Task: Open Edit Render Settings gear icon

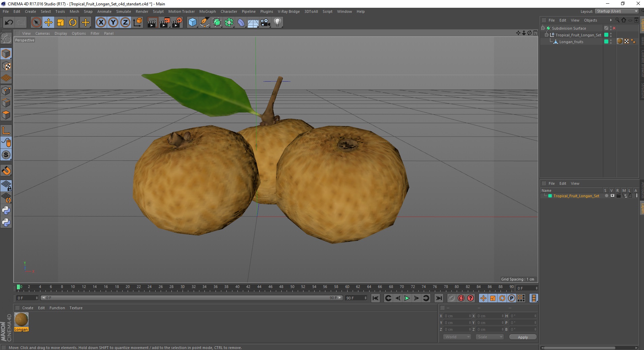Action: click(x=177, y=23)
